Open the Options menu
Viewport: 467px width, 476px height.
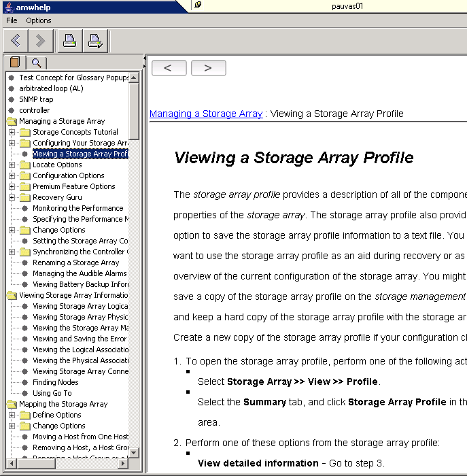[39, 20]
